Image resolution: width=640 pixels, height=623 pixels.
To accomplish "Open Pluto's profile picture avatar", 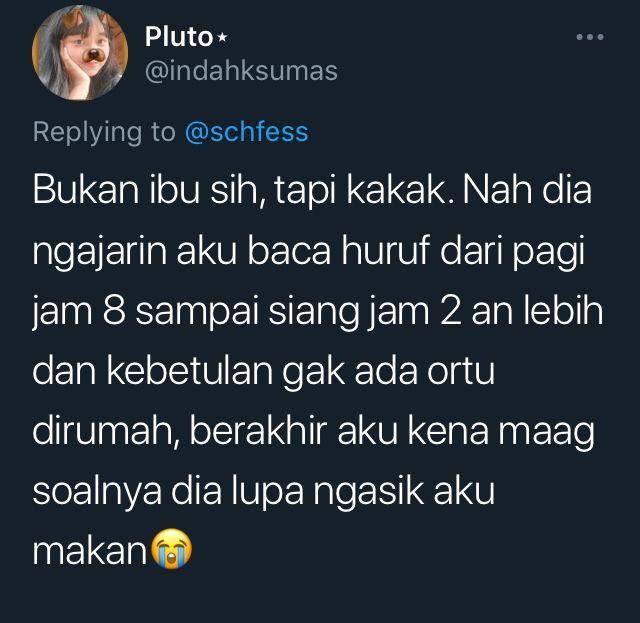I will coord(80,53).
